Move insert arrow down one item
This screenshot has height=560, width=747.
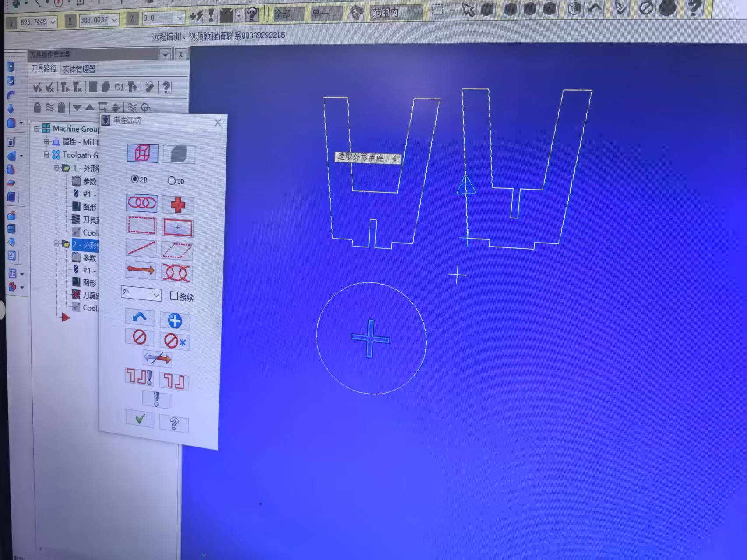(78, 107)
